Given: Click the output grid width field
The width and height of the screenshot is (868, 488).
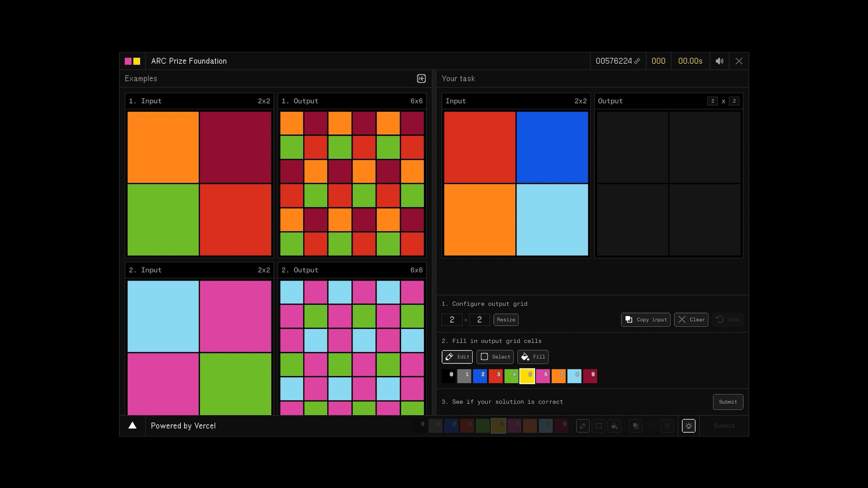Looking at the screenshot, I should coord(451,320).
